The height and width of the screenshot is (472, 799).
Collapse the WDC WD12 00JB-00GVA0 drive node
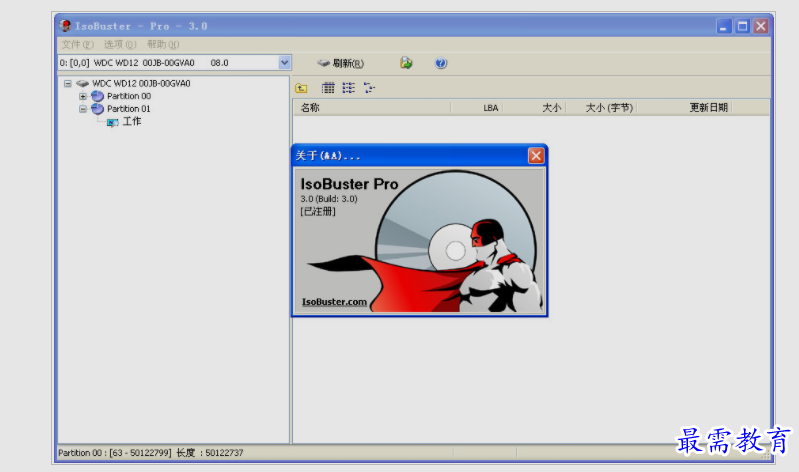[x=67, y=83]
